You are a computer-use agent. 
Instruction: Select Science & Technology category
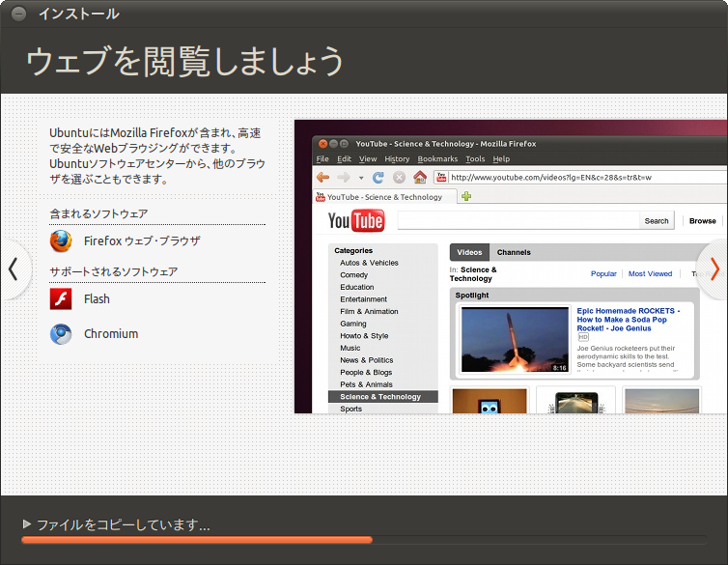(382, 397)
